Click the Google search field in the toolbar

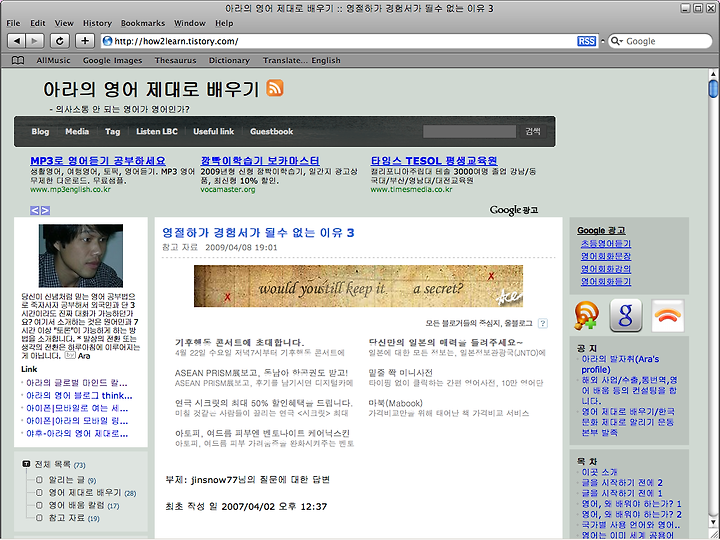pos(660,41)
